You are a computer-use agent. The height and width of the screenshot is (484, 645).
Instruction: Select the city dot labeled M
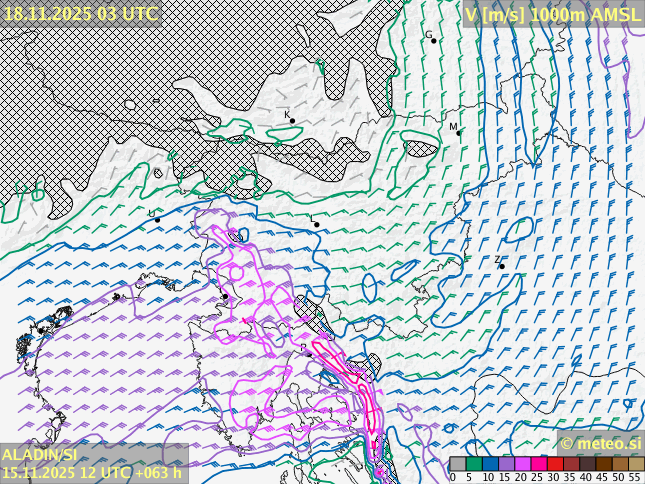click(459, 132)
